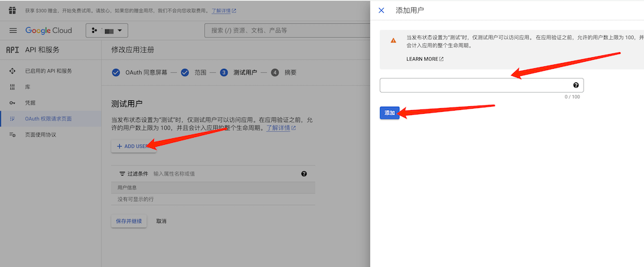Click the help icon in the user input field
The height and width of the screenshot is (267, 644).
(x=576, y=86)
